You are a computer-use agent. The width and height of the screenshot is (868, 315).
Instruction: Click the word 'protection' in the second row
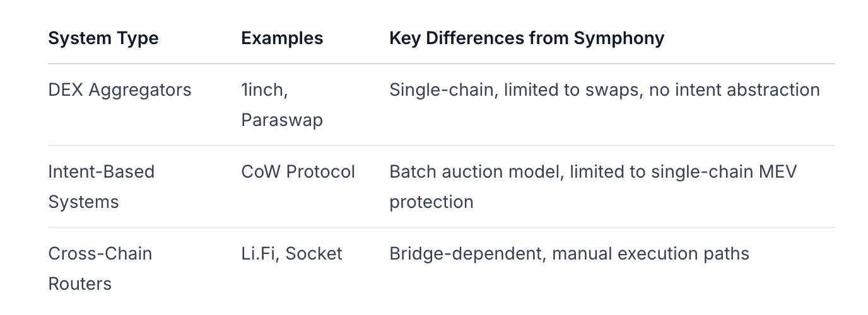[431, 202]
